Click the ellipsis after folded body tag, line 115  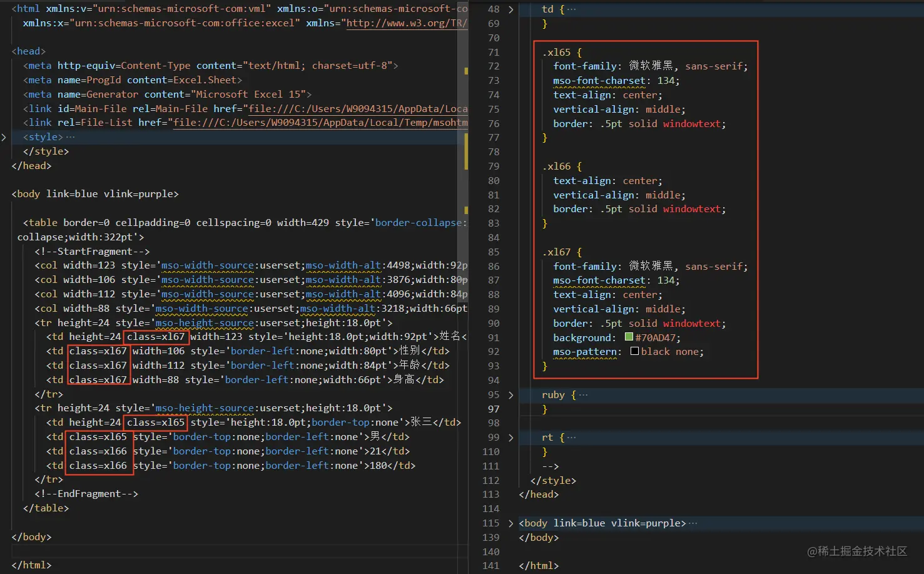(x=693, y=523)
